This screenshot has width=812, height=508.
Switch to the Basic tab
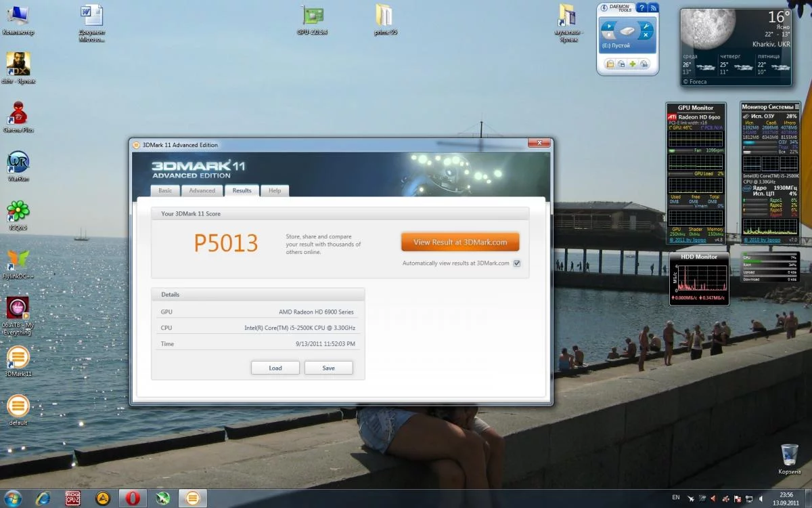coord(165,190)
